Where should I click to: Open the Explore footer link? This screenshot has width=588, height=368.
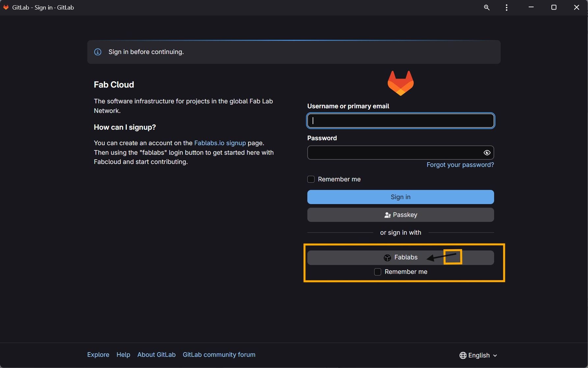[98, 355]
